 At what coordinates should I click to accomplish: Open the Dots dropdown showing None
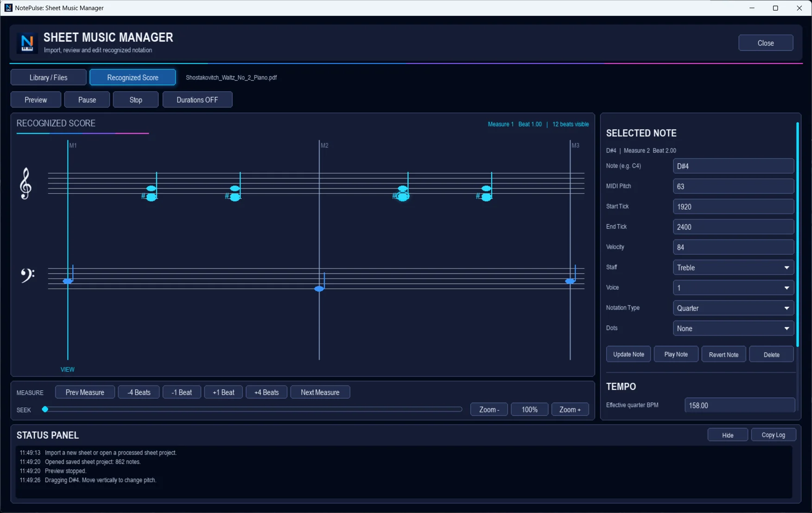(x=733, y=329)
